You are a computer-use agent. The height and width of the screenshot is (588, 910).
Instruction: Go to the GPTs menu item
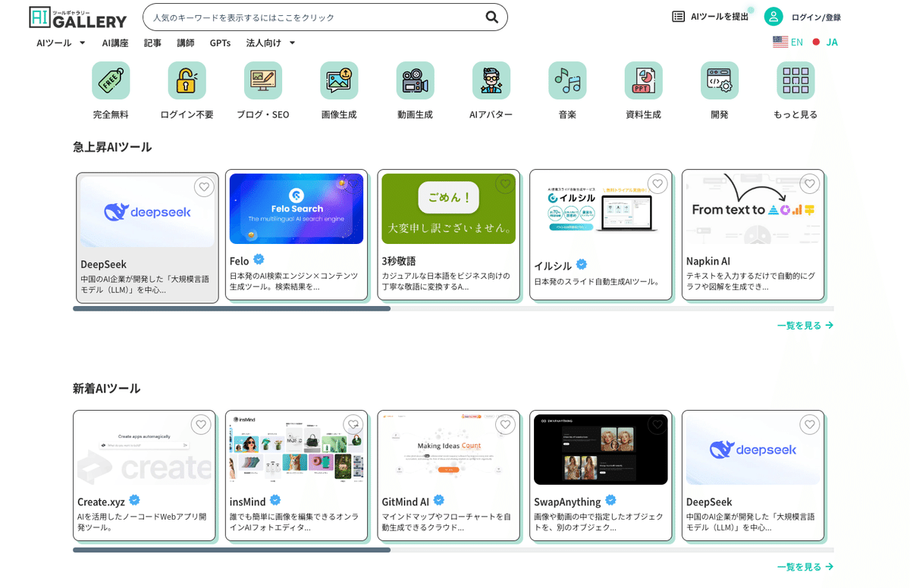[220, 43]
